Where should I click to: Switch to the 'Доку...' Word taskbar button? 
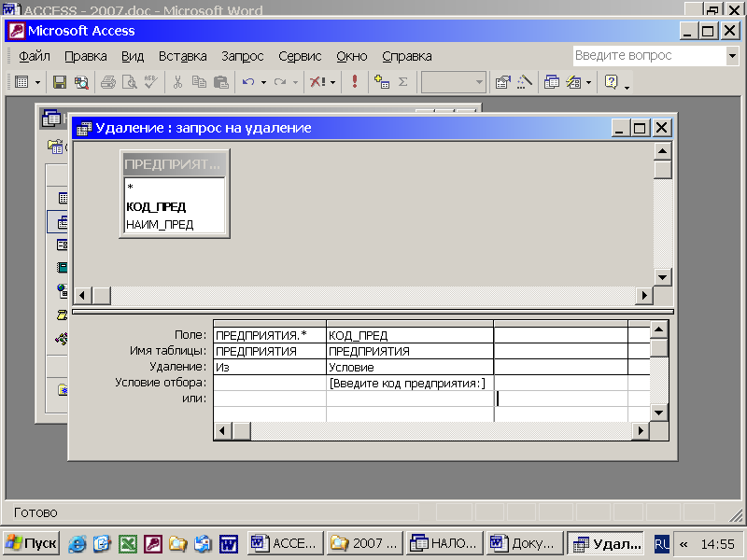(x=525, y=543)
